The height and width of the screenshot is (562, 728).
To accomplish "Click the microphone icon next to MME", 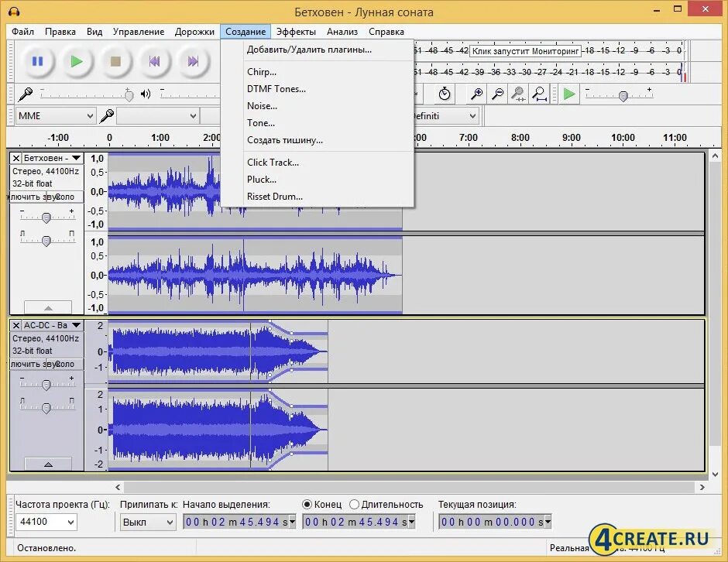I will (107, 115).
